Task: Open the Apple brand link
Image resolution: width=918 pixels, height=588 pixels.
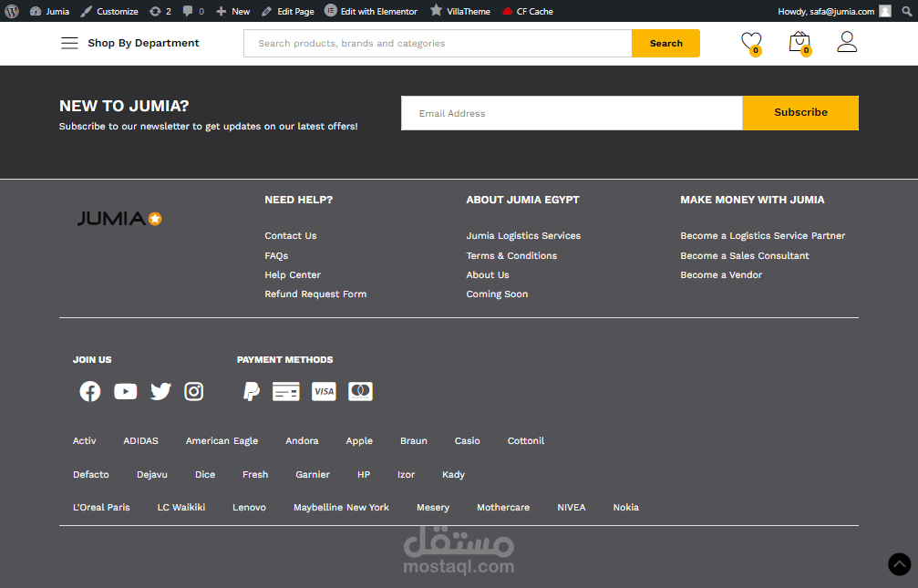Action: pyautogui.click(x=359, y=441)
